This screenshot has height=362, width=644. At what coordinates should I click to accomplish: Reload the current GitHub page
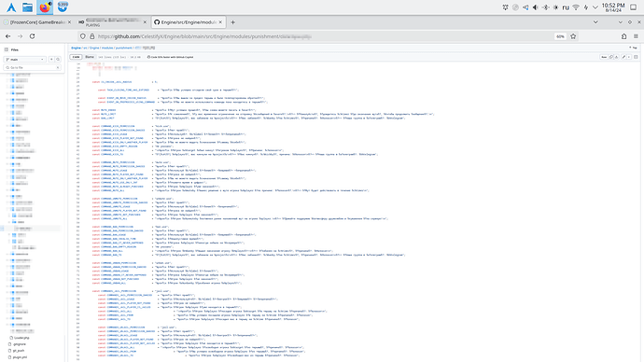coord(32,36)
